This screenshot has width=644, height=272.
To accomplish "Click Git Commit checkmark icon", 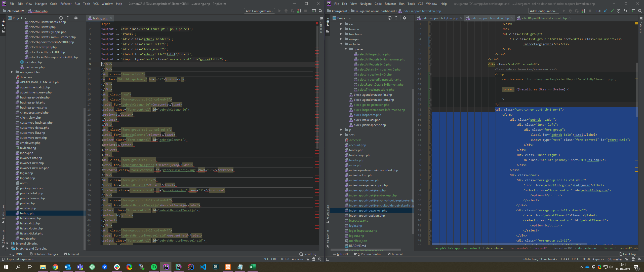I will [x=612, y=11].
